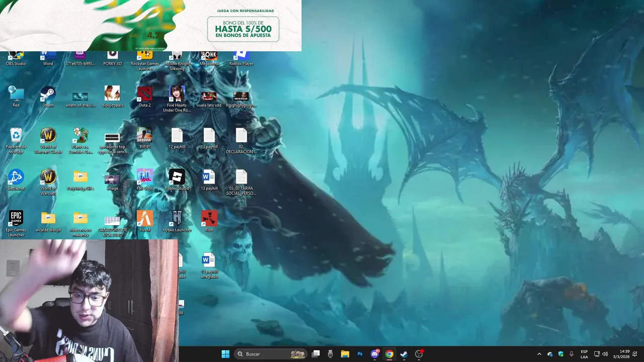Select 13 payhill arreglado Word document

(209, 266)
